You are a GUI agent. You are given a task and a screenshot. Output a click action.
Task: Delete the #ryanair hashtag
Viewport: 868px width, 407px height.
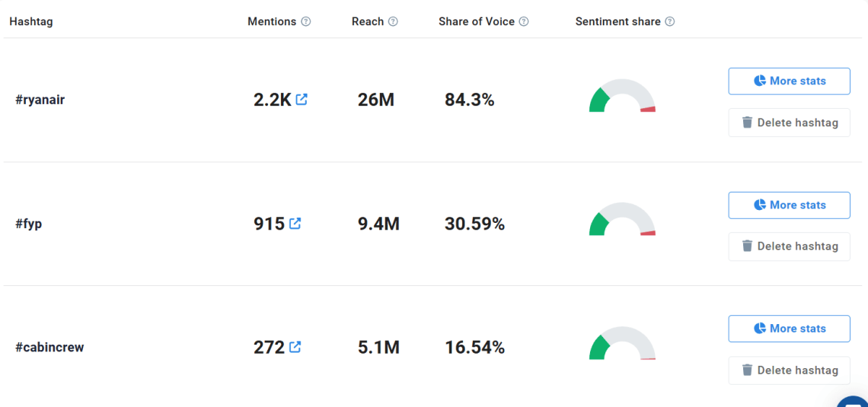789,122
